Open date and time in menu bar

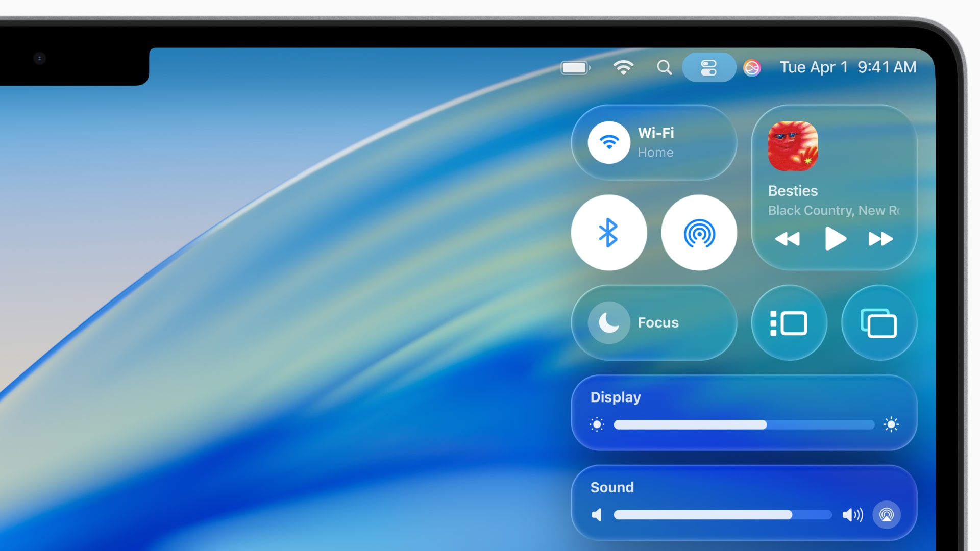coord(847,67)
